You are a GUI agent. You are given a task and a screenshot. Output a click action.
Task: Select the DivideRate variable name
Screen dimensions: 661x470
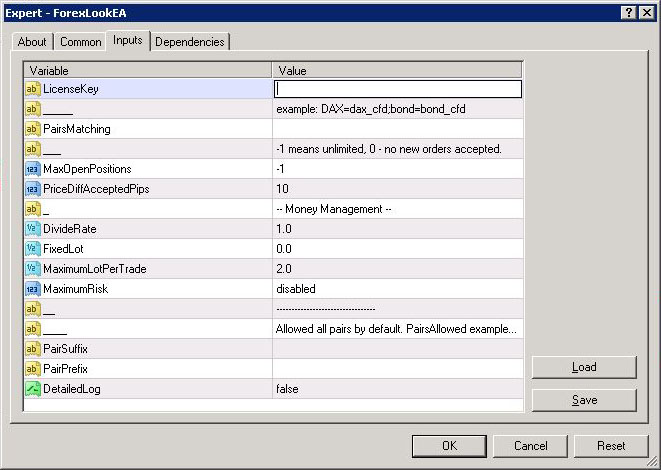pyautogui.click(x=70, y=229)
